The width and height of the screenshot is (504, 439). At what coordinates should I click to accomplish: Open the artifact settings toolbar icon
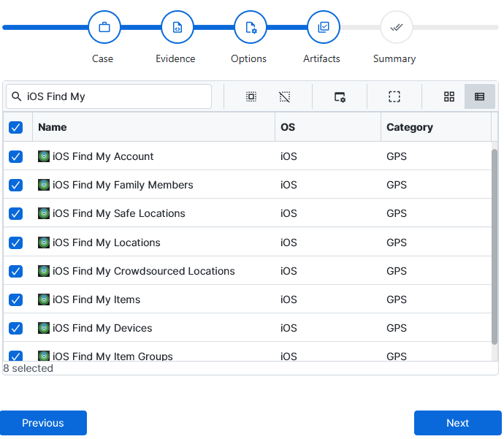click(x=340, y=96)
